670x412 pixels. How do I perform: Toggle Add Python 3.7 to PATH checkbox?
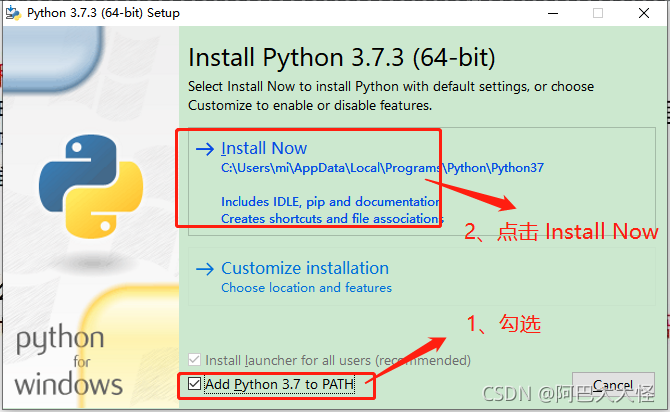coord(194,383)
